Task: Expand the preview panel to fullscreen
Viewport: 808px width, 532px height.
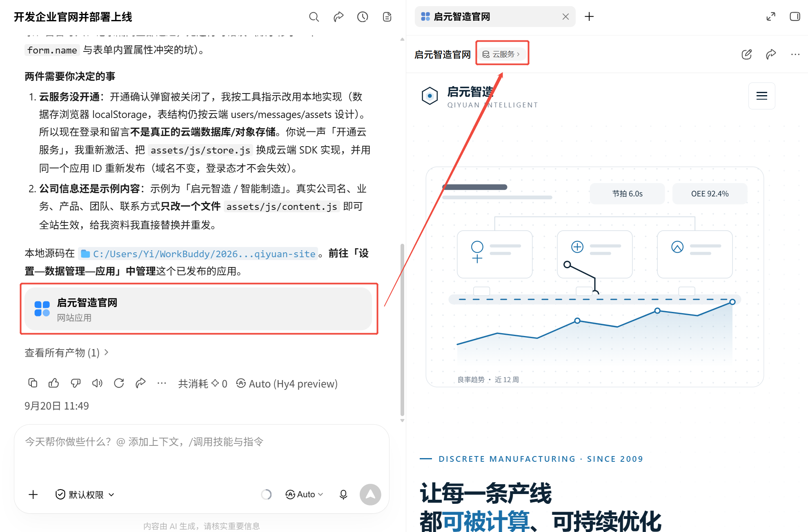Action: pyautogui.click(x=771, y=17)
